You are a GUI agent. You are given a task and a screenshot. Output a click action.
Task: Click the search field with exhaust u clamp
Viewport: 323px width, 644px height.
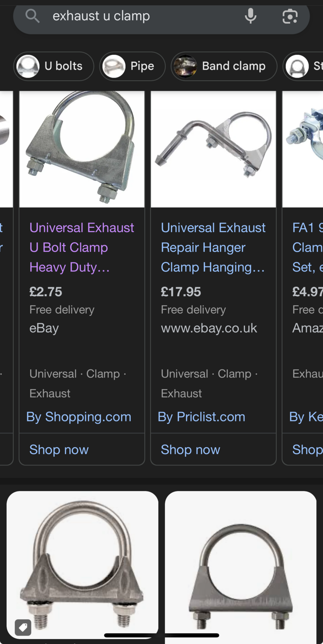161,17
